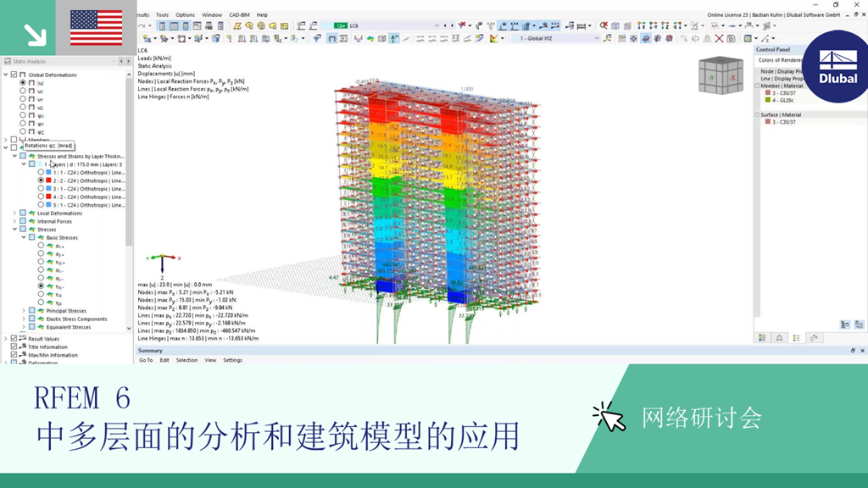868x488 pixels.
Task: Collapse the Global Deformations tree node
Action: (6, 75)
